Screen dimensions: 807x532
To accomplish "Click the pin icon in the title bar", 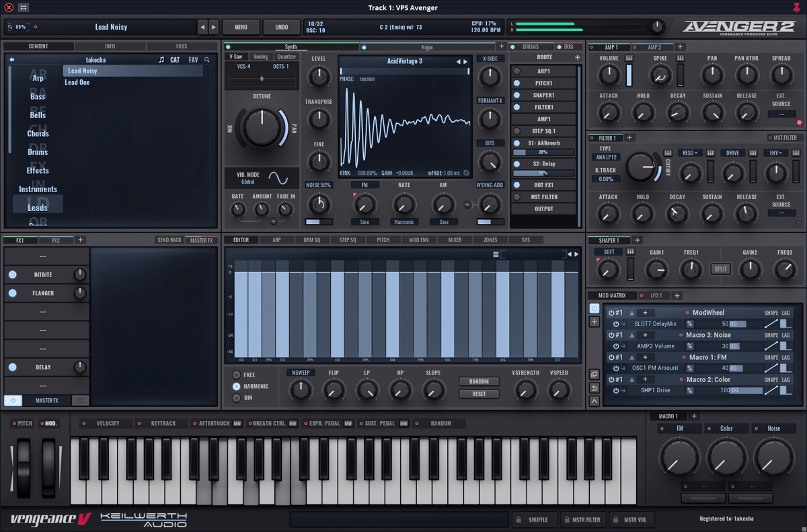I will click(798, 7).
